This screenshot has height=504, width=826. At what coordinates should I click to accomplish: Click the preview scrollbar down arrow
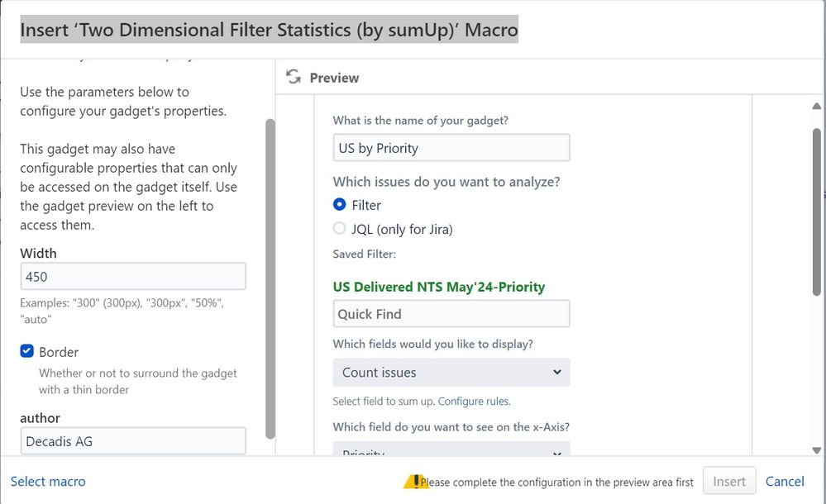coord(817,449)
